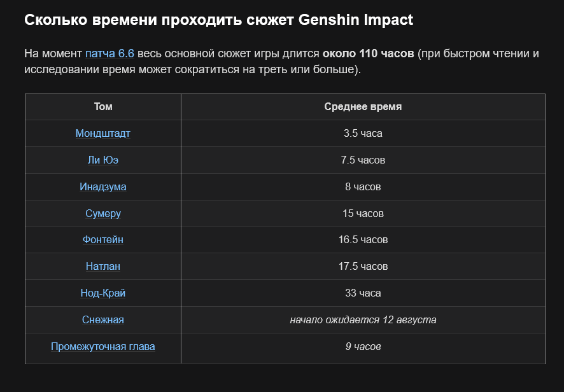Open the Сумеру volume link
This screenshot has width=564, height=392.
(x=103, y=213)
